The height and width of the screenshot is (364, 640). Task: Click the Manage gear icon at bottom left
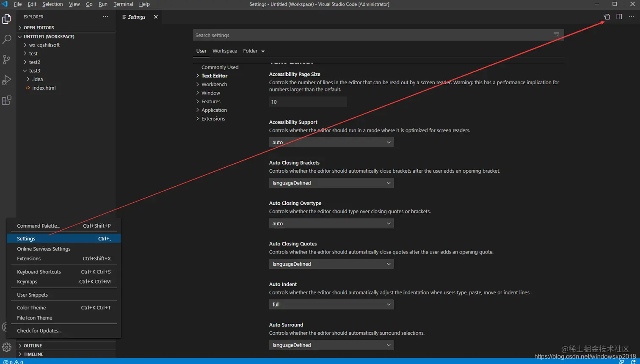[7, 347]
